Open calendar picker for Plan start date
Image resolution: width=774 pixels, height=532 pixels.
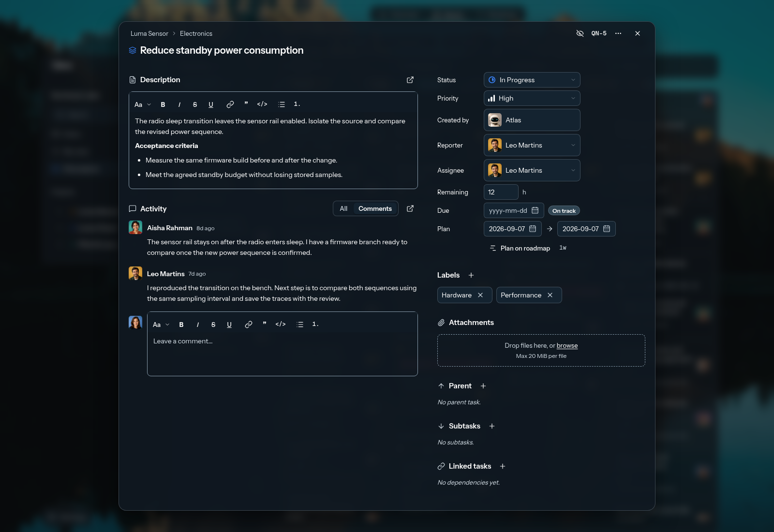pyautogui.click(x=533, y=229)
